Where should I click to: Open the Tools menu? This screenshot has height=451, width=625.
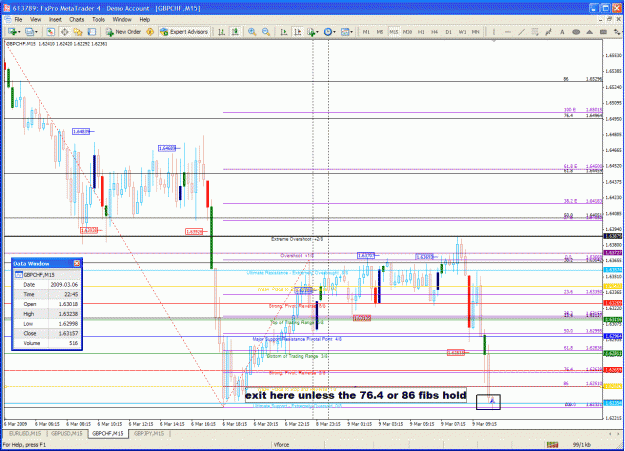pyautogui.click(x=98, y=19)
